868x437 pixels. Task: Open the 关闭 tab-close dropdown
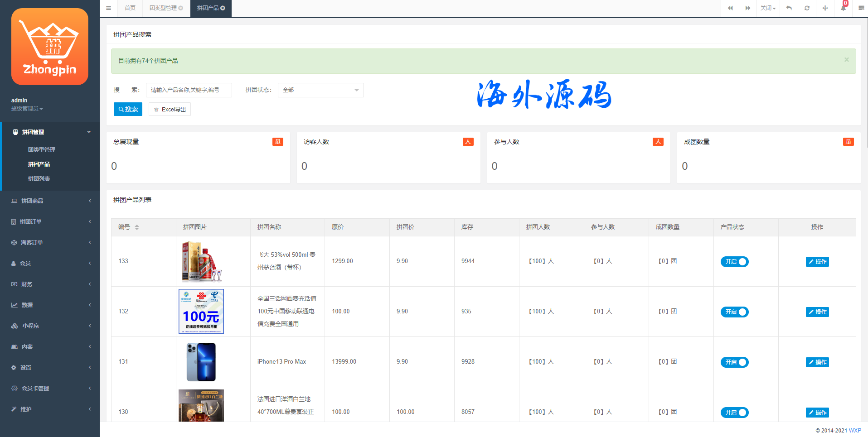(x=768, y=8)
